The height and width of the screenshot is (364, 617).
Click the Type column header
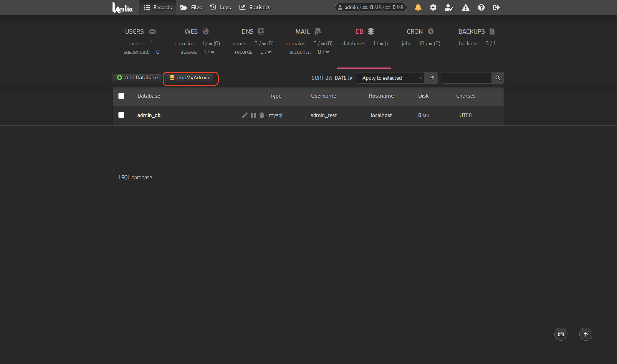275,96
